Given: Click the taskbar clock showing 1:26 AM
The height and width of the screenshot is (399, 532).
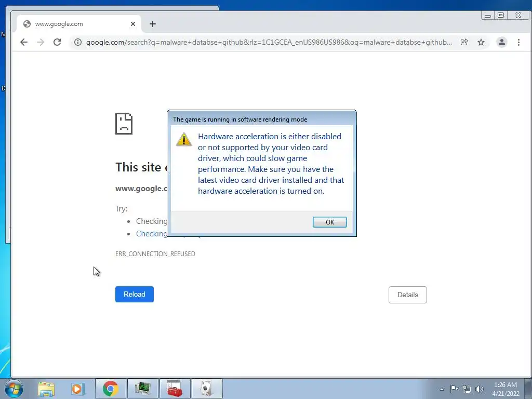Looking at the screenshot, I should pos(506,389).
